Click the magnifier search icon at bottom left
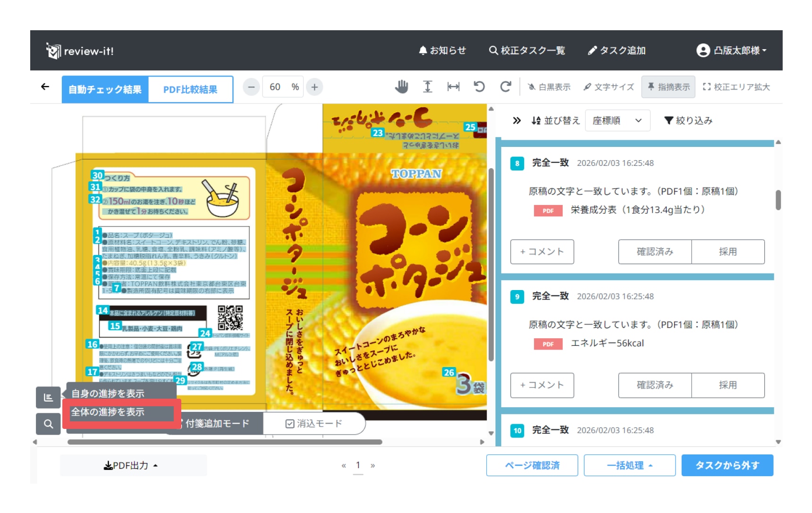Image resolution: width=812 pixels, height=513 pixels. point(48,424)
